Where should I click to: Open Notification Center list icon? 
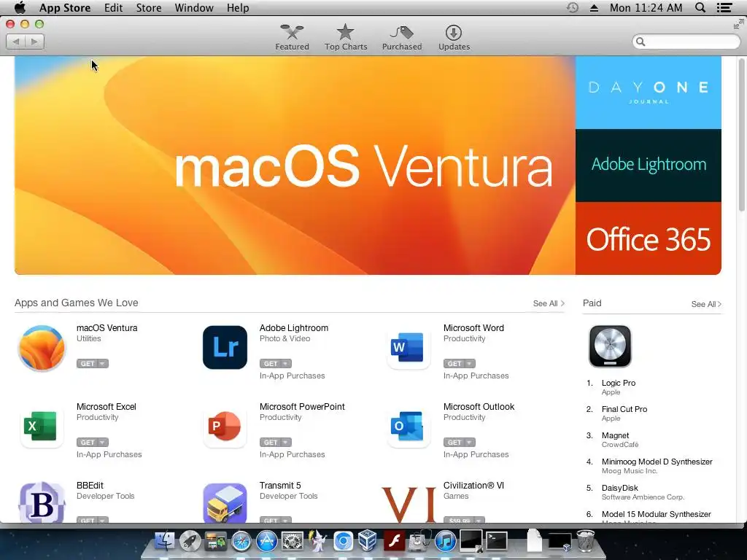click(724, 7)
